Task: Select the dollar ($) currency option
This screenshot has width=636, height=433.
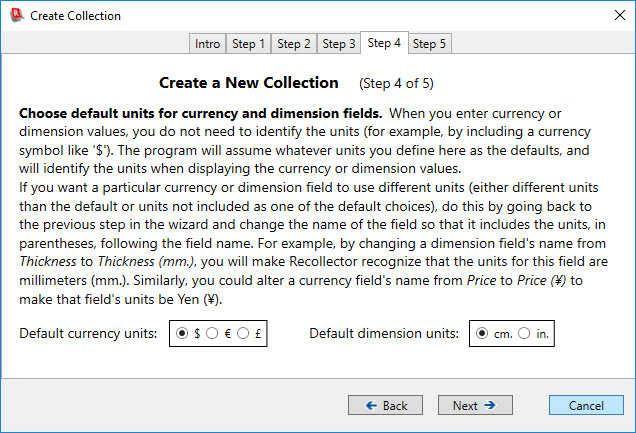Action: [181, 334]
